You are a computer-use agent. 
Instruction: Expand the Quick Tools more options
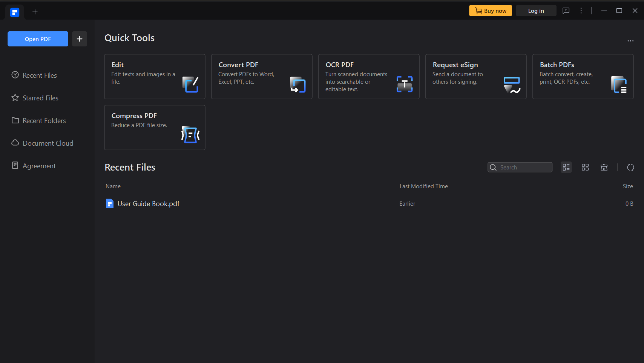pos(630,41)
